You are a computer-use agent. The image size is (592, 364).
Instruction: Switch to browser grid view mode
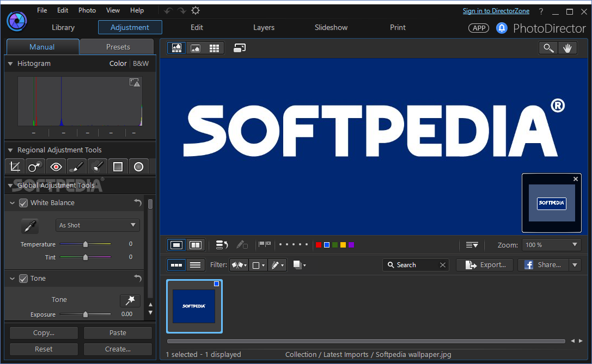tap(214, 48)
